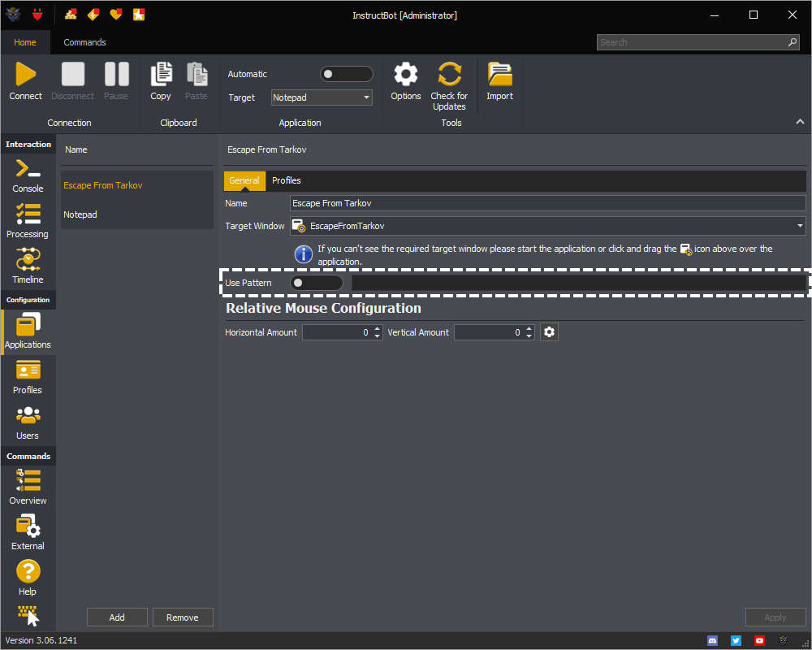Viewport: 812px width, 650px height.
Task: Select Escape From Tarkov in application list
Action: pos(137,185)
